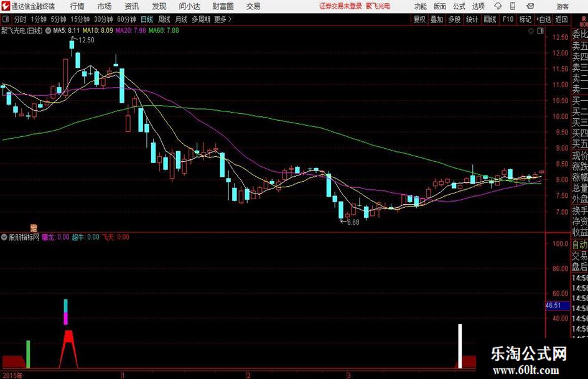
Task: Click the 证券交易未登录 login link
Action: click(340, 6)
